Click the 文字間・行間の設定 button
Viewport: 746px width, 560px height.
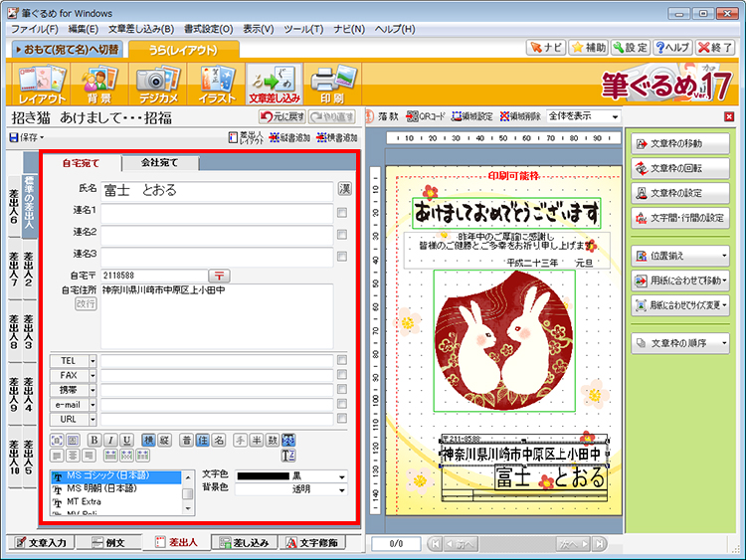(x=680, y=218)
